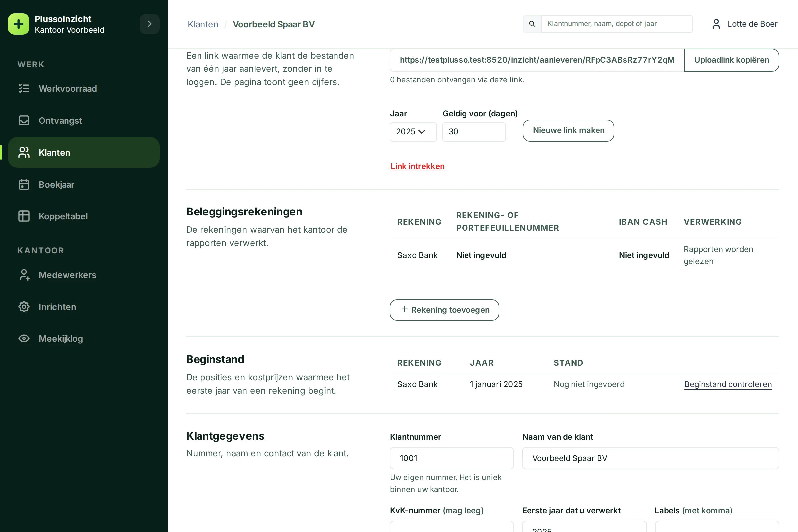Click plus icon on Rekening toevoegen
Screen dimensions: 798x532
pyautogui.click(x=404, y=309)
